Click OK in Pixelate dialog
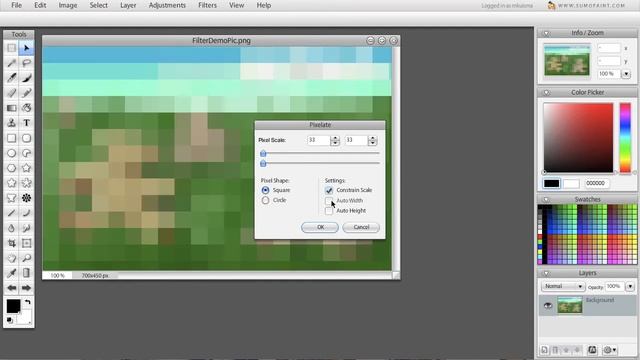The width and height of the screenshot is (640, 360). [x=320, y=227]
